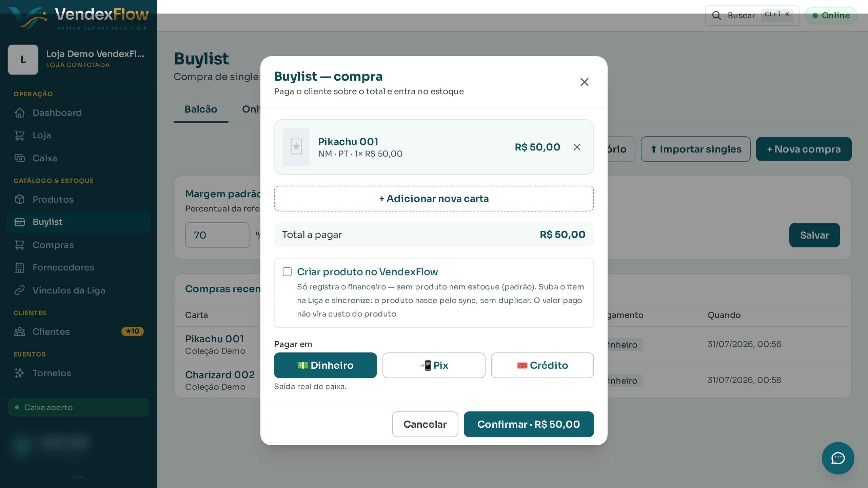Open Dashboard from the sidebar
Screen dimensions: 868x488
coord(79,113)
